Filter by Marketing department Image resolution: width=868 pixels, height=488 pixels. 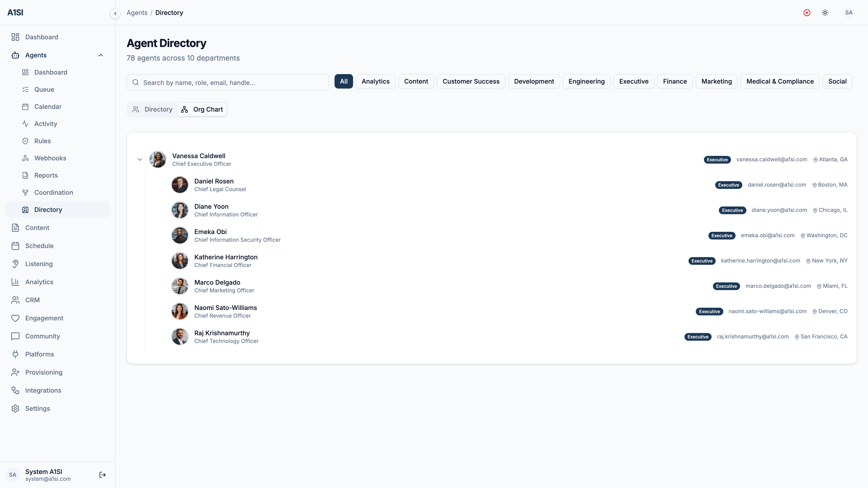(x=717, y=82)
